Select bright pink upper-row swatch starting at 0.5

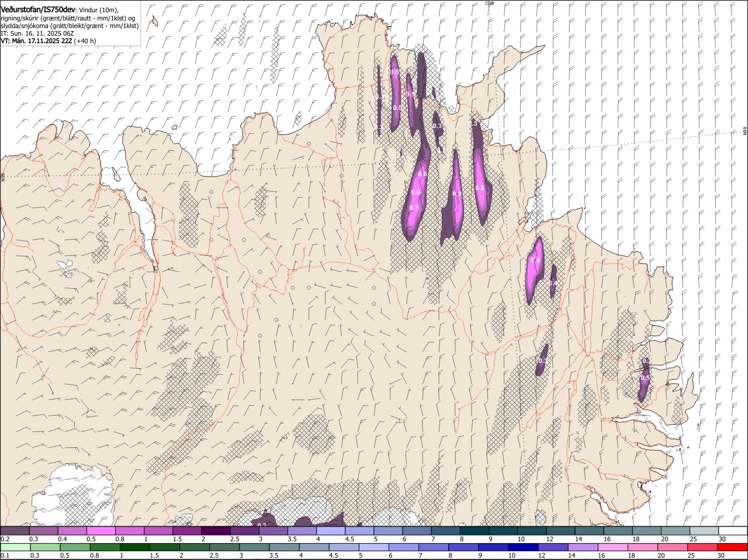[x=101, y=531]
